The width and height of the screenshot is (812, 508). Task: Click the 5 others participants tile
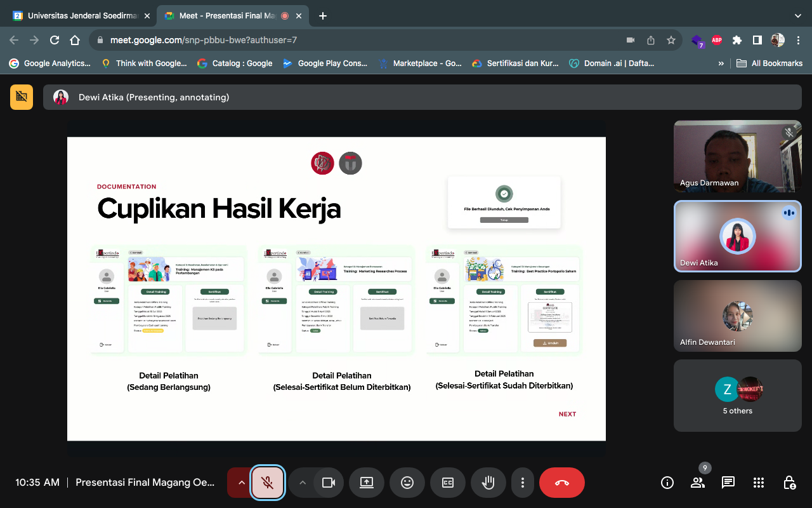click(737, 396)
